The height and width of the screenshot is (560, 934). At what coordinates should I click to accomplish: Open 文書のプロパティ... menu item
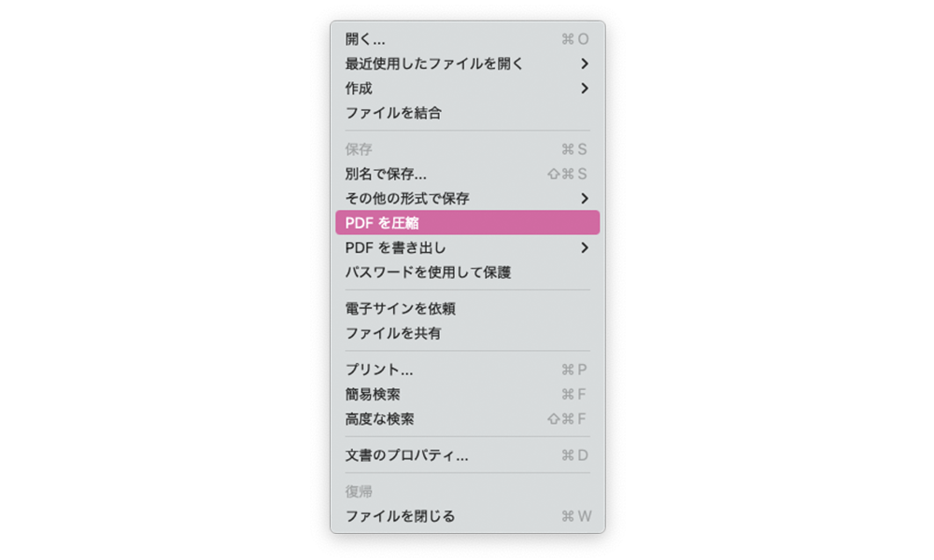(x=468, y=455)
